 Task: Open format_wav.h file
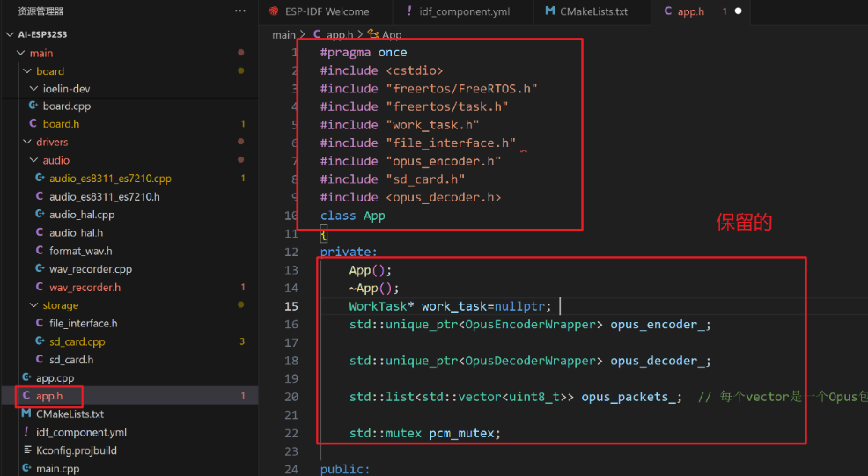click(x=81, y=251)
